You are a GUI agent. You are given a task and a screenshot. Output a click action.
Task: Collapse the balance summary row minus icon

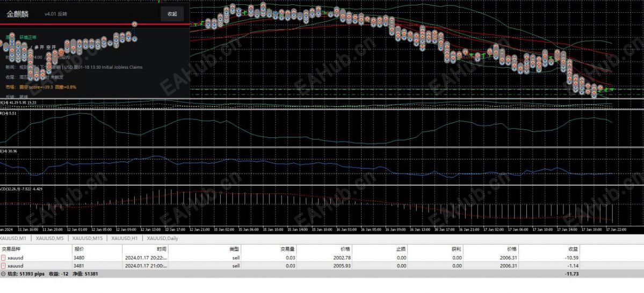coord(3,274)
